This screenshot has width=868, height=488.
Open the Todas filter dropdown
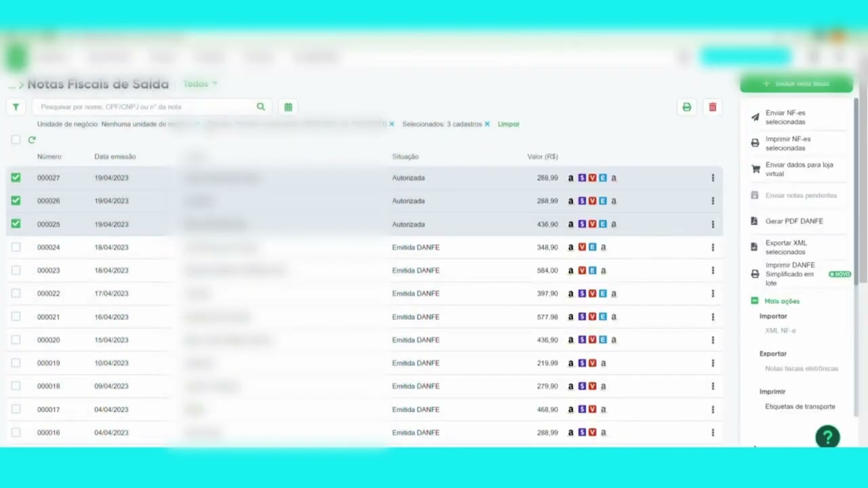200,84
